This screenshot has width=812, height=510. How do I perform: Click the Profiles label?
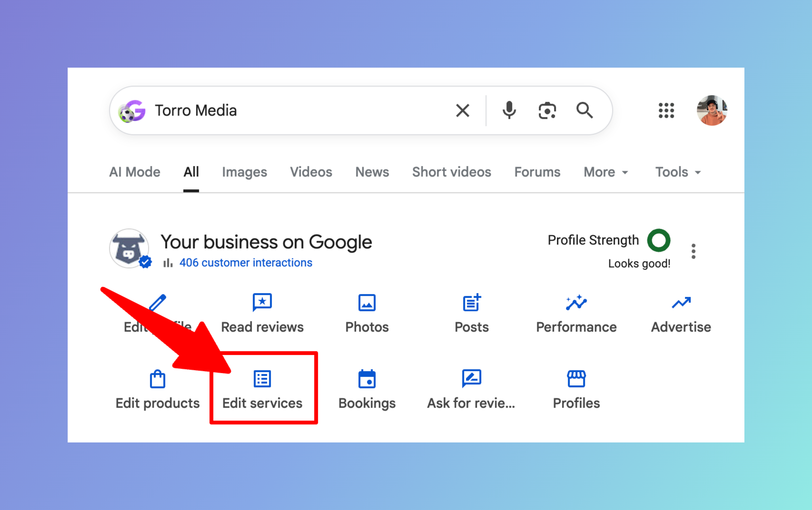point(576,403)
